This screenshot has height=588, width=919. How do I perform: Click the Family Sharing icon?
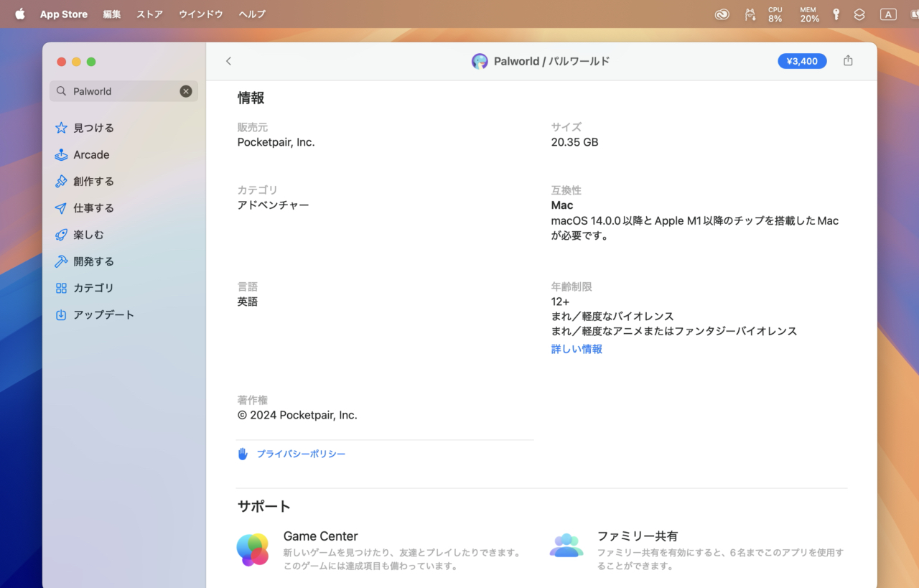(566, 546)
